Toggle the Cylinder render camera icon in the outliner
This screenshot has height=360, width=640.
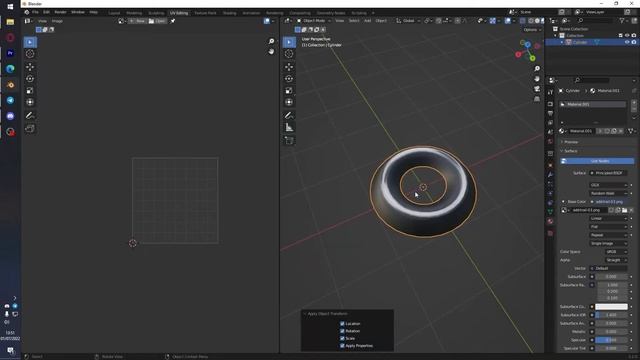coord(634,42)
